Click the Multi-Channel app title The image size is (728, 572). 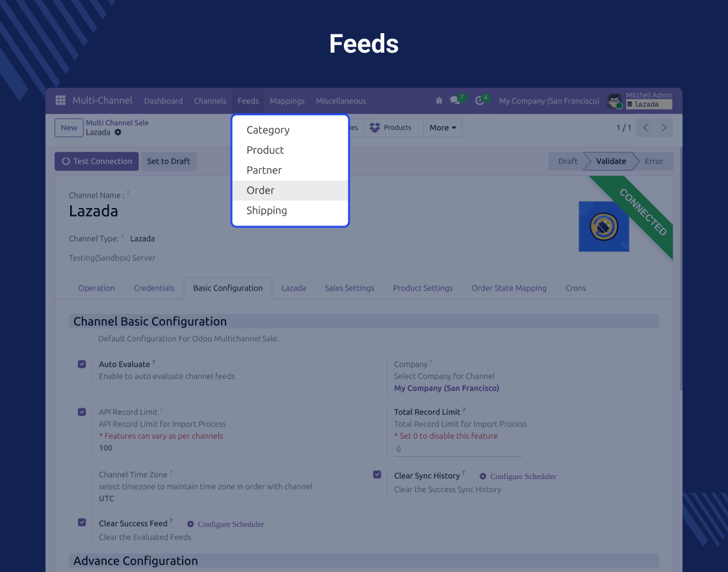point(102,100)
